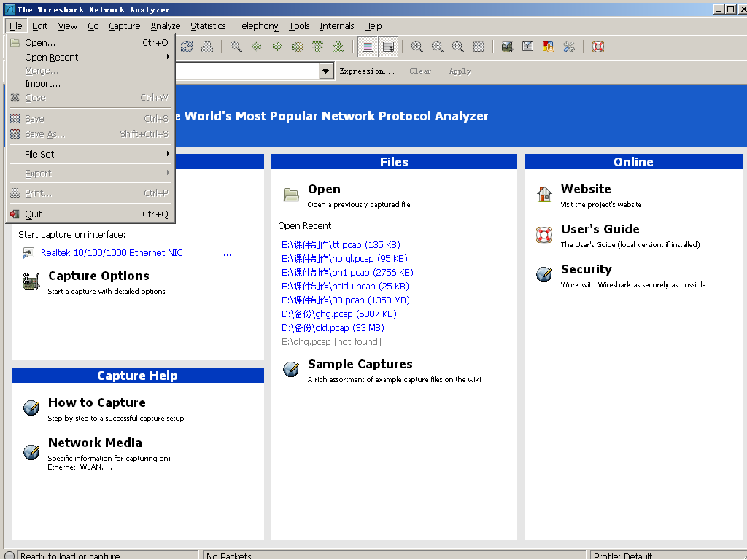Image resolution: width=747 pixels, height=560 pixels.
Task: Click the green Go Forward arrow
Action: pos(276,47)
